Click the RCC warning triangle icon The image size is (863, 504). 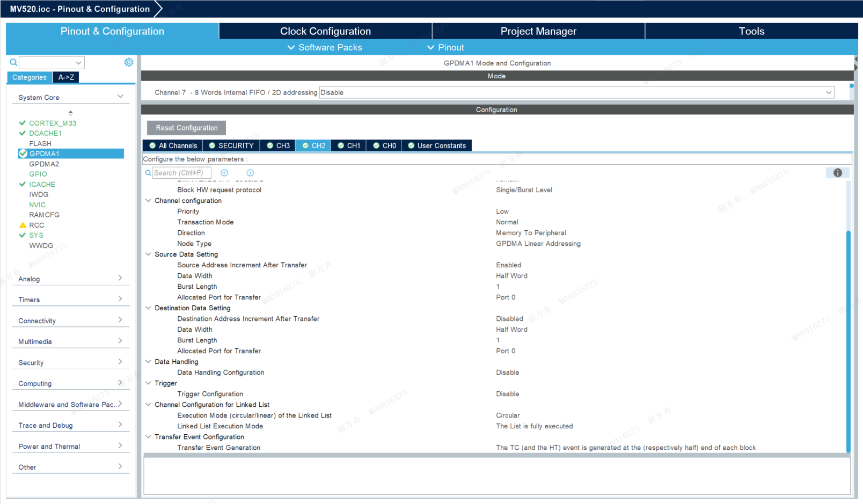(x=23, y=225)
